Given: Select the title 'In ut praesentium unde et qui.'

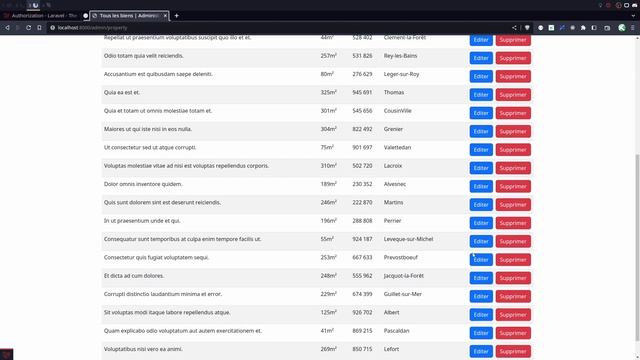Looking at the screenshot, I should tap(142, 221).
